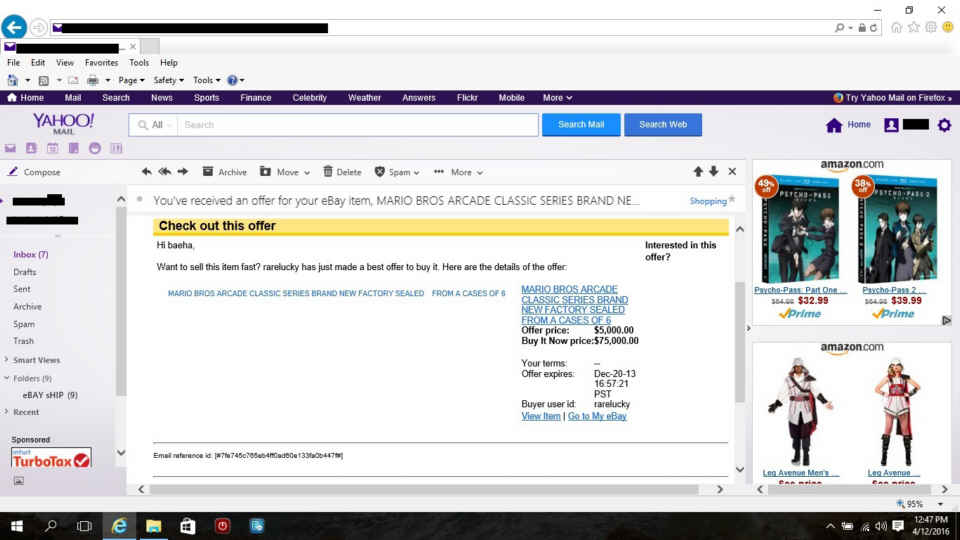The width and height of the screenshot is (960, 540).
Task: Open the Safety dropdown in command bar
Action: click(168, 80)
